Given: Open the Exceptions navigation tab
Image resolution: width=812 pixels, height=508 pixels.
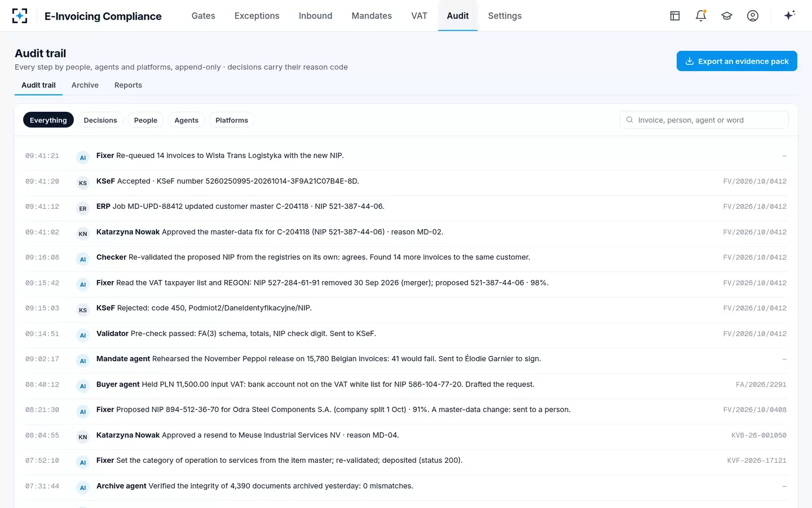Looking at the screenshot, I should [257, 16].
